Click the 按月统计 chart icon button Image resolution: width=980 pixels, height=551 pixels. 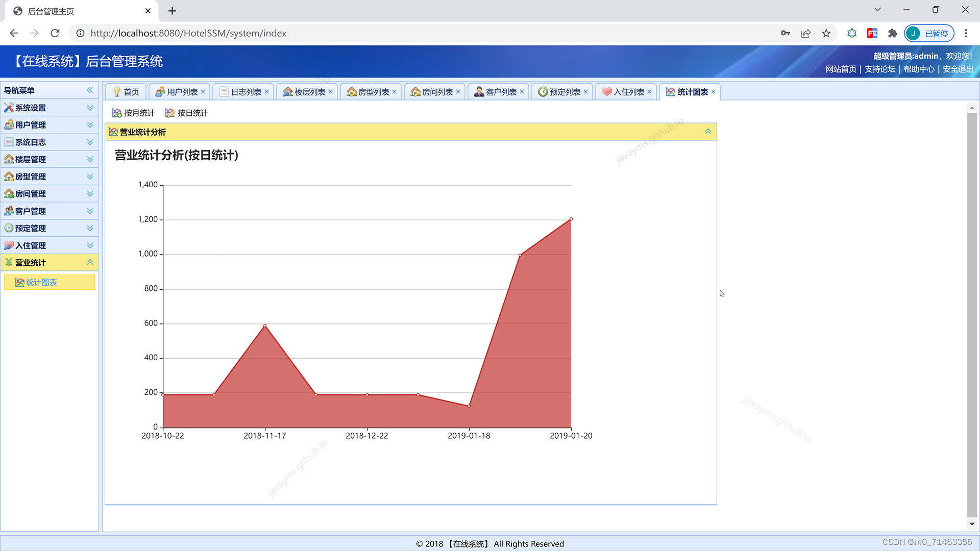[133, 113]
